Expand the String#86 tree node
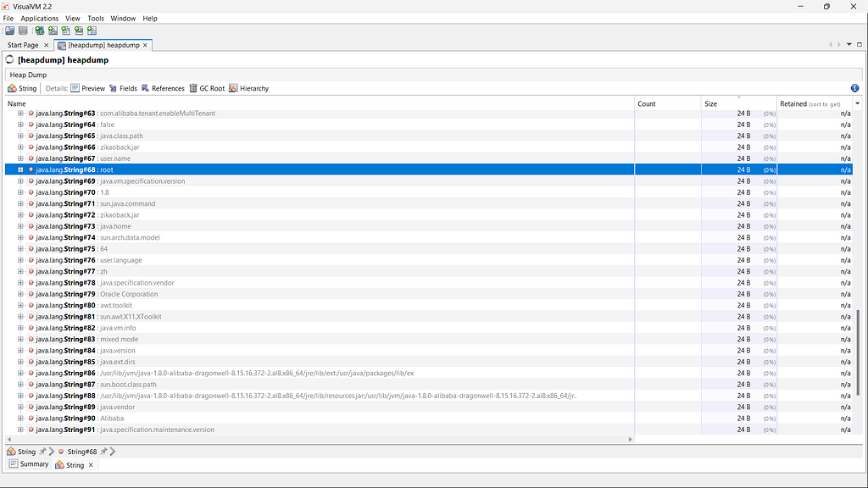Screen dimensions: 868x488 [x=20, y=373]
